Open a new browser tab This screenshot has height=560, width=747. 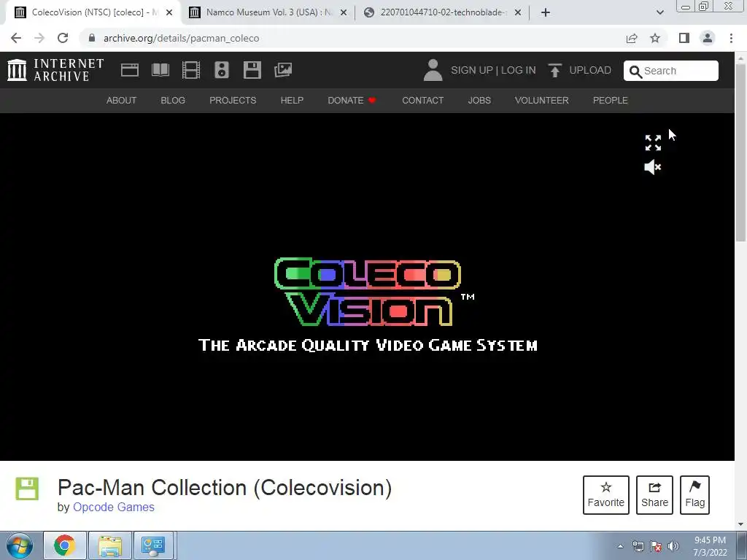[x=546, y=12]
